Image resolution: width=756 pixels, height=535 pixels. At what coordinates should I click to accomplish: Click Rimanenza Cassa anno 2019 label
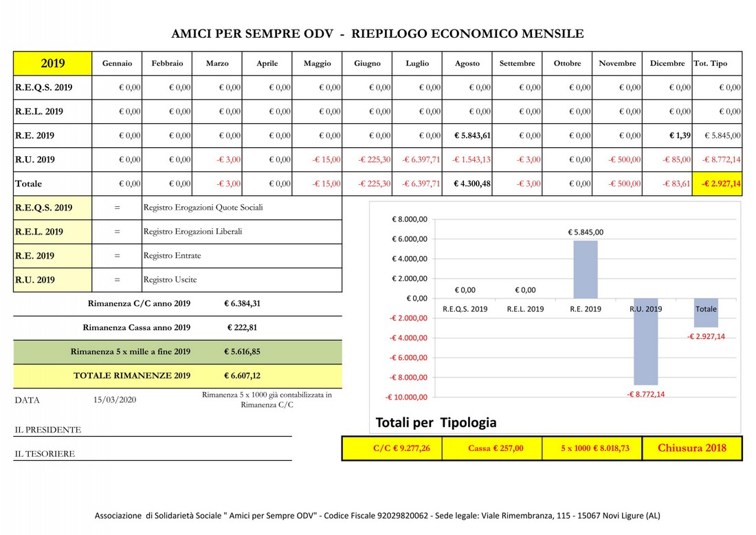[x=137, y=327]
